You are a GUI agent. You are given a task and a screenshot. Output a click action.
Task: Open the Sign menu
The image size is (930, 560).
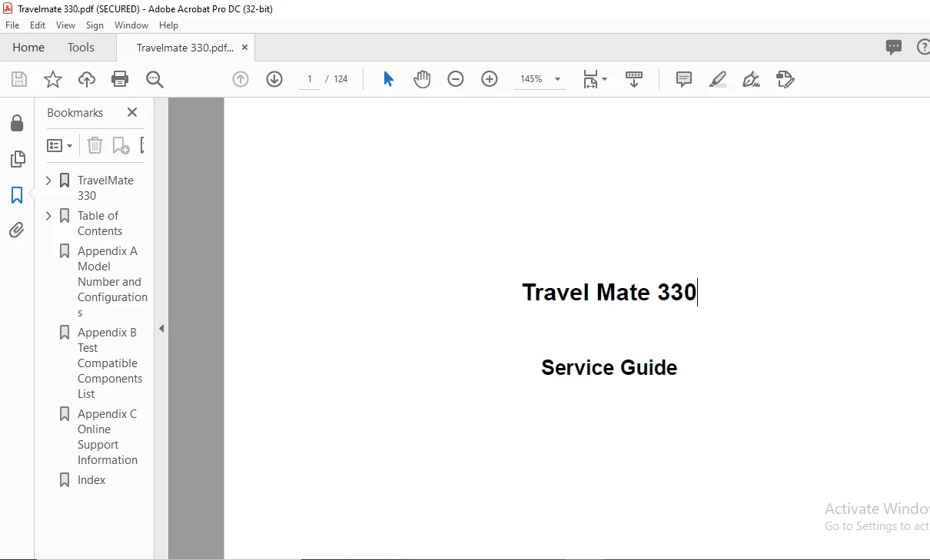click(x=95, y=25)
